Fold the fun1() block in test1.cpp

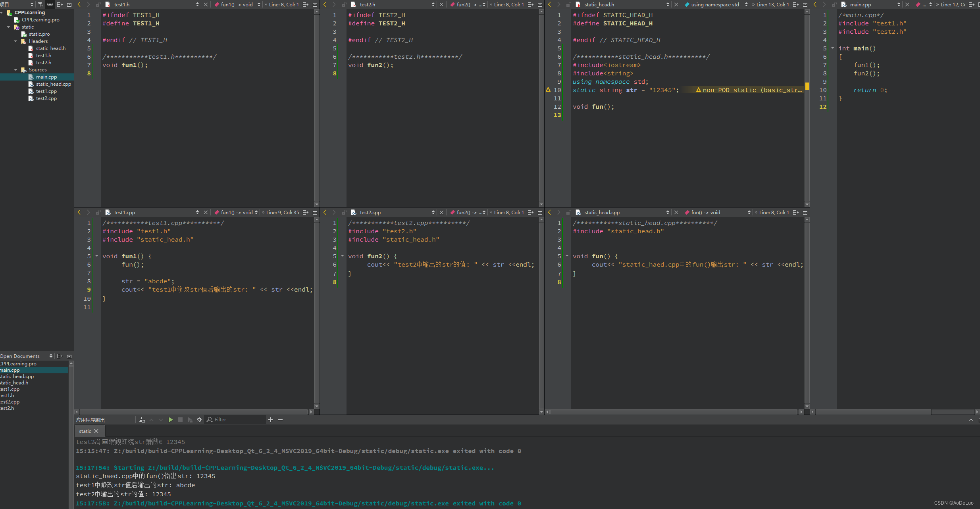(97, 256)
